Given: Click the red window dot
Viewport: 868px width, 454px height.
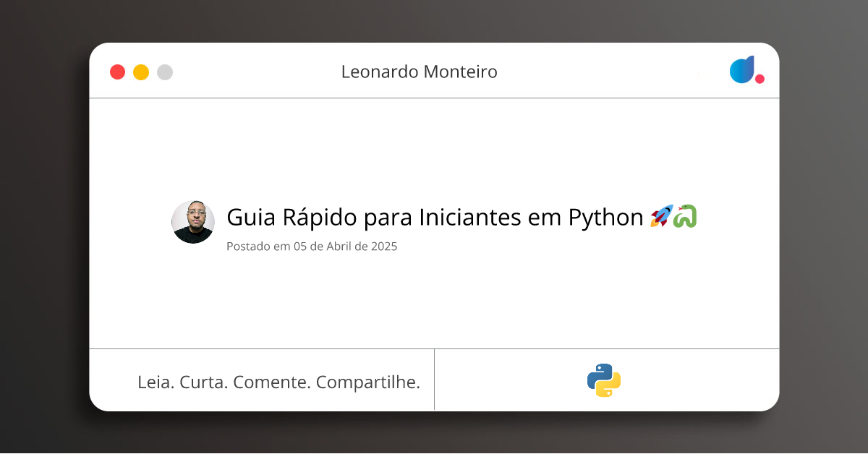Looking at the screenshot, I should pyautogui.click(x=117, y=72).
